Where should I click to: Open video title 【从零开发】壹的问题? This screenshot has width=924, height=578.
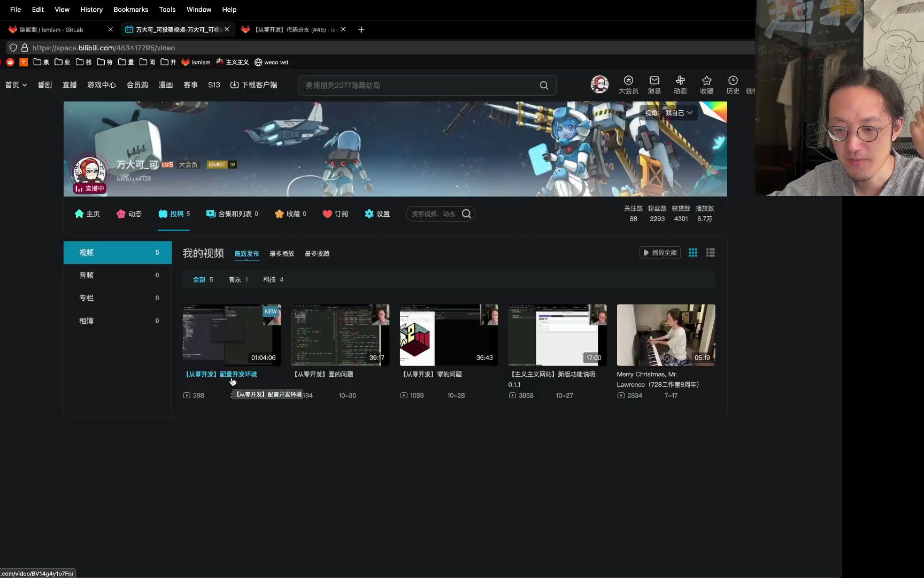pyautogui.click(x=323, y=374)
